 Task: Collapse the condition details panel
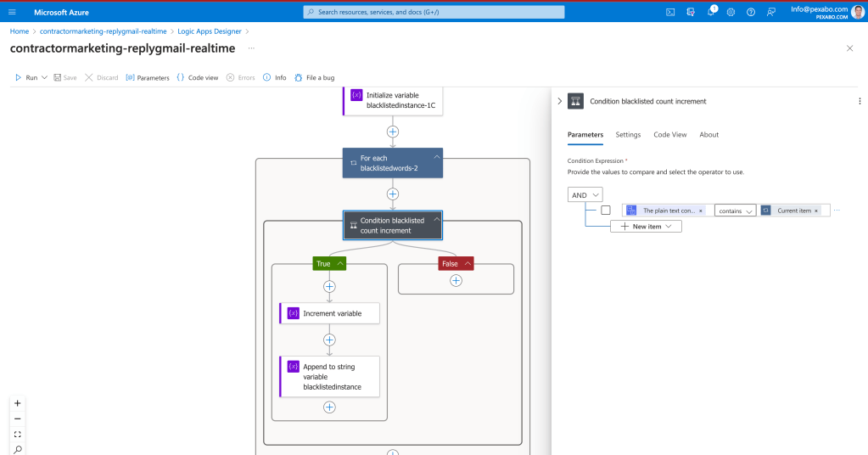click(560, 101)
